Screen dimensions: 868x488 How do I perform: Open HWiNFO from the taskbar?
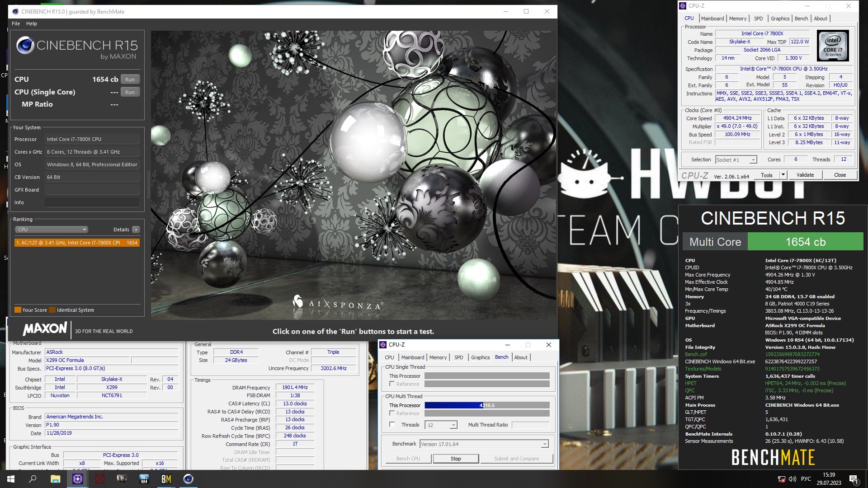click(144, 479)
